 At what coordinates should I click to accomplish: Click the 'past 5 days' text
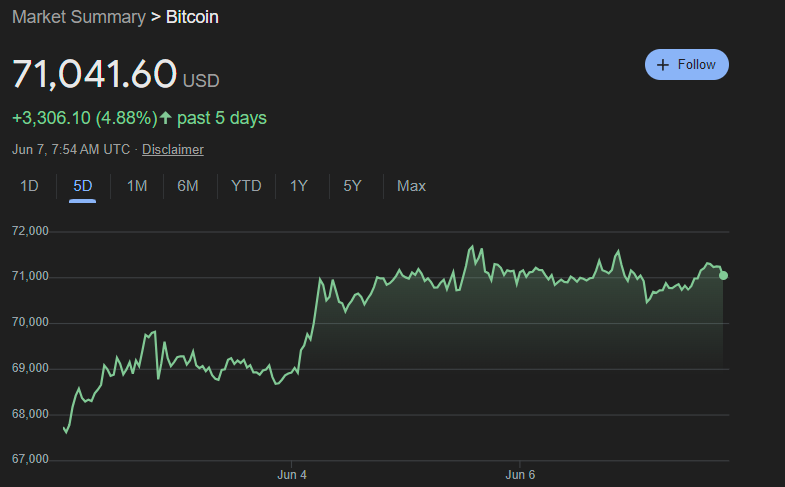pyautogui.click(x=222, y=118)
